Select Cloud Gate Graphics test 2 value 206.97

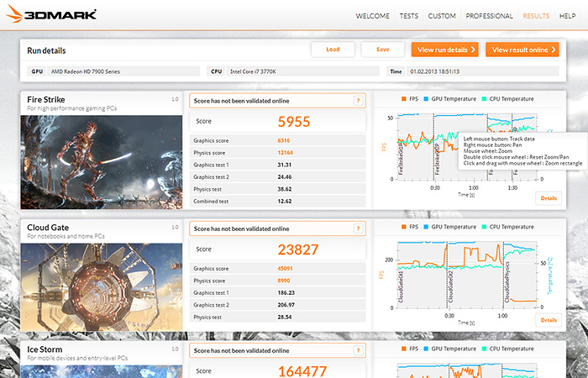[x=286, y=305]
